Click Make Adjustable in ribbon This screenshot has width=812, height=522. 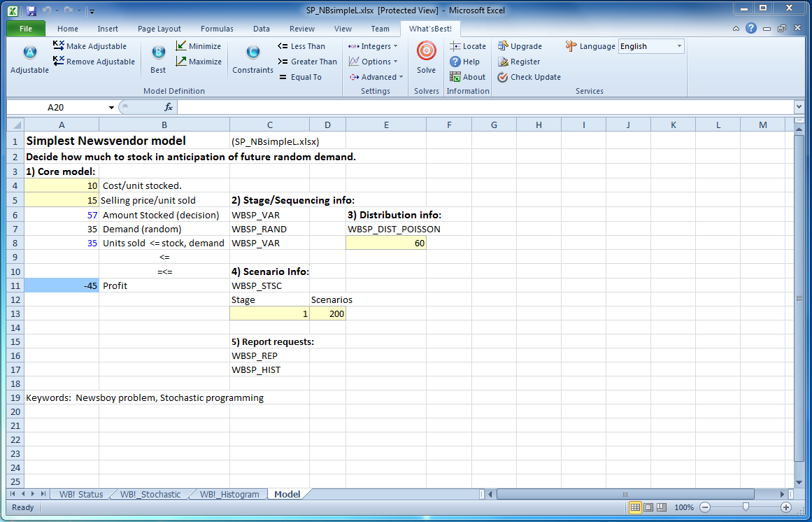point(90,46)
